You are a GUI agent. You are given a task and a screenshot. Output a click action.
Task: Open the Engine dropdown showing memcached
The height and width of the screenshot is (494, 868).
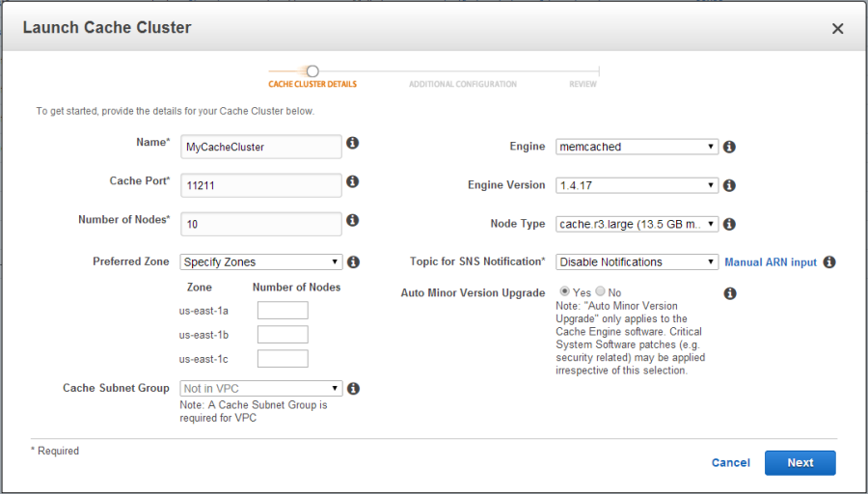click(x=637, y=147)
